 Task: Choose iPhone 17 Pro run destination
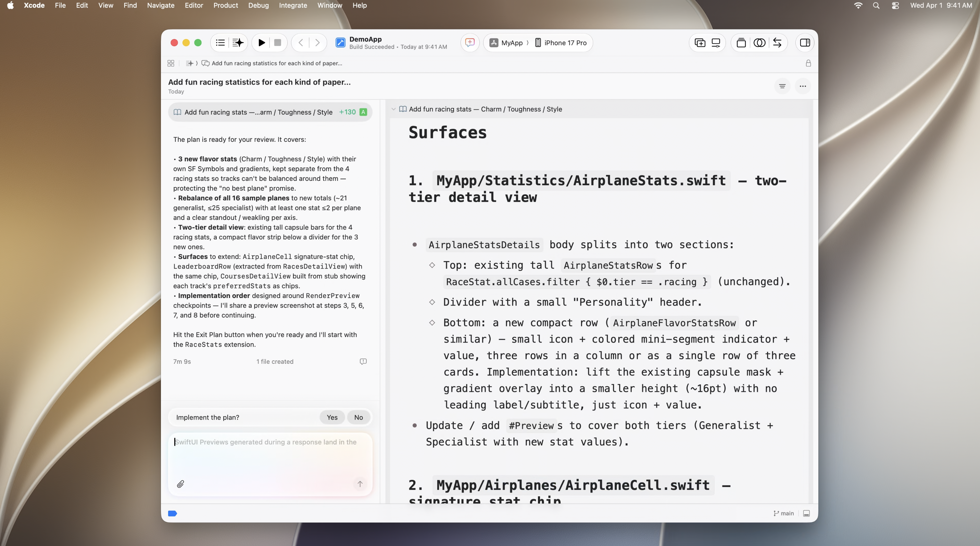(x=561, y=42)
